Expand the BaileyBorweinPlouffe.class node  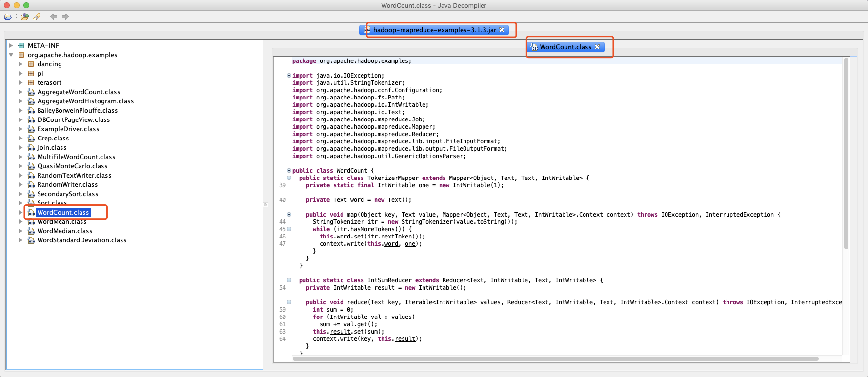tap(20, 110)
